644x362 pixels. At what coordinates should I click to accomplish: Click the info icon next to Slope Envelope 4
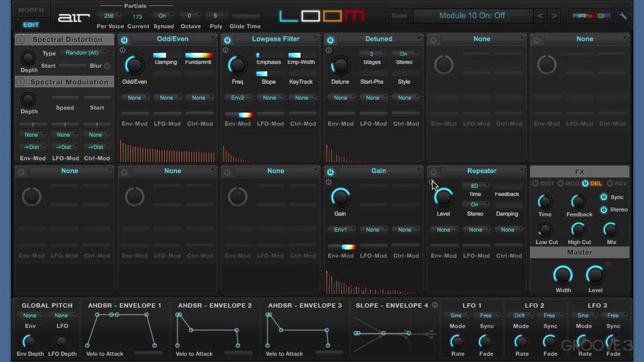point(435,305)
